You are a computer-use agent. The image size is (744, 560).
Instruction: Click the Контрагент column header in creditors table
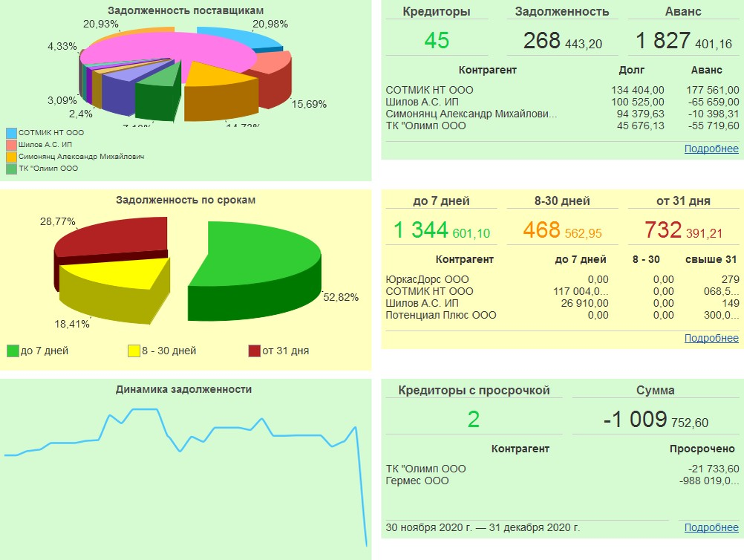[x=487, y=70]
